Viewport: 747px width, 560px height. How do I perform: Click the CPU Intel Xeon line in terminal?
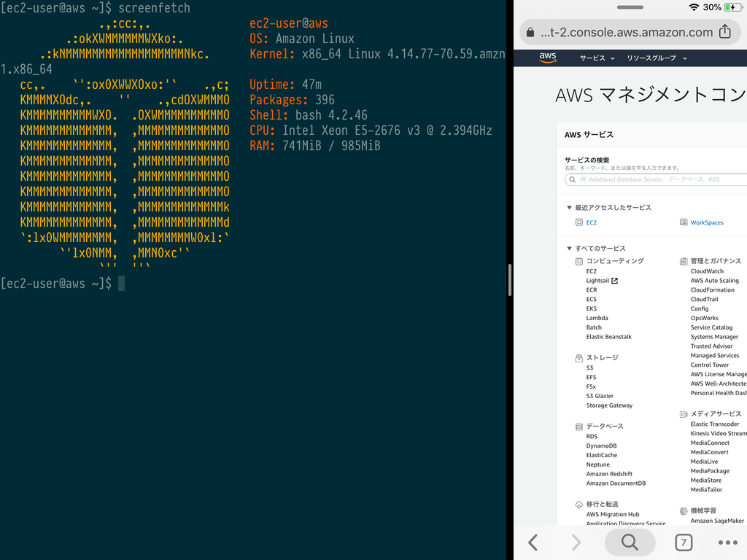[371, 131]
